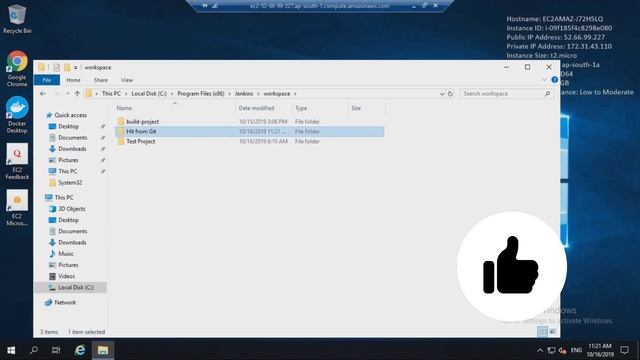Switch to details view layout icon
This screenshot has width=640, height=360.
click(x=542, y=331)
